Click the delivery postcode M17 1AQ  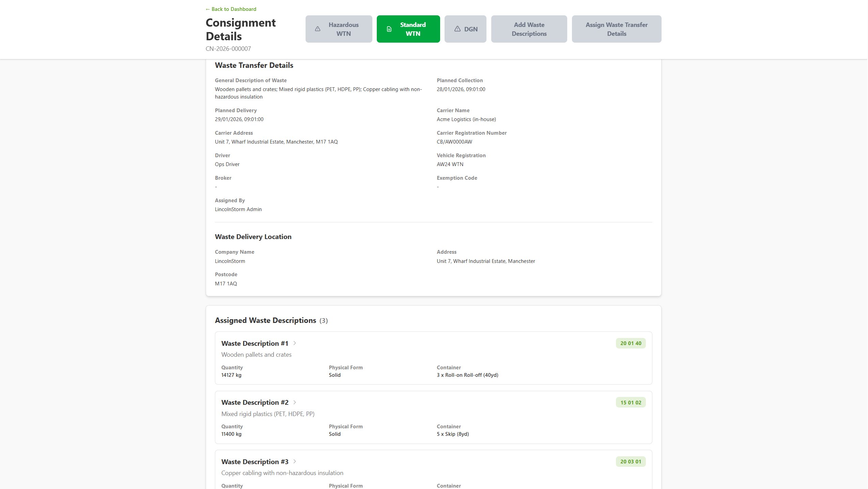(226, 284)
